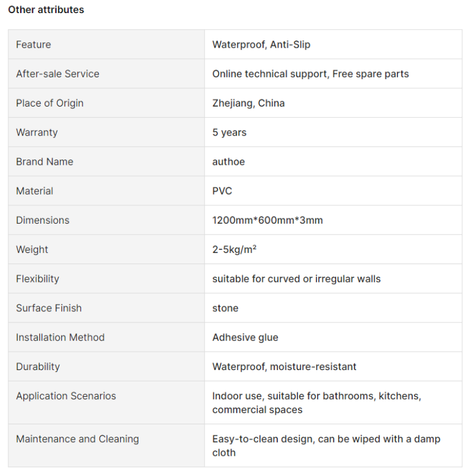Click 'Waterproof, moisture-resistant' durability value
Screen dimensions: 476x476
tap(284, 367)
